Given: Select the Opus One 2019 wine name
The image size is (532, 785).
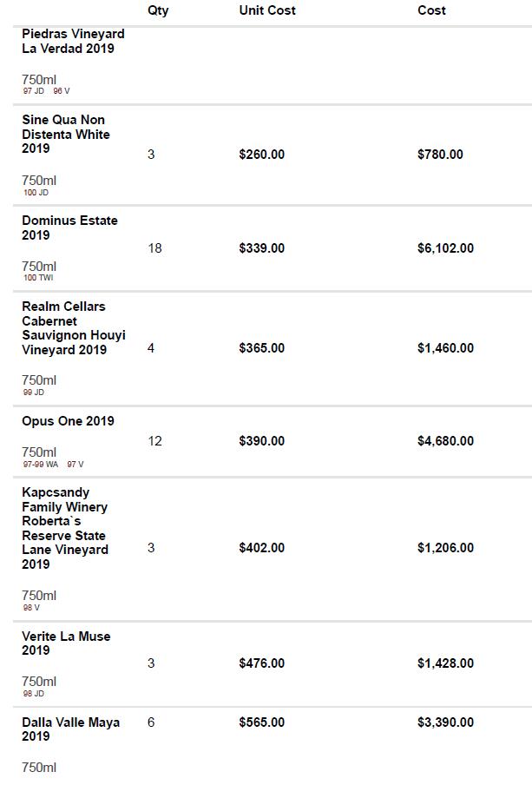Looking at the screenshot, I should tap(68, 421).
